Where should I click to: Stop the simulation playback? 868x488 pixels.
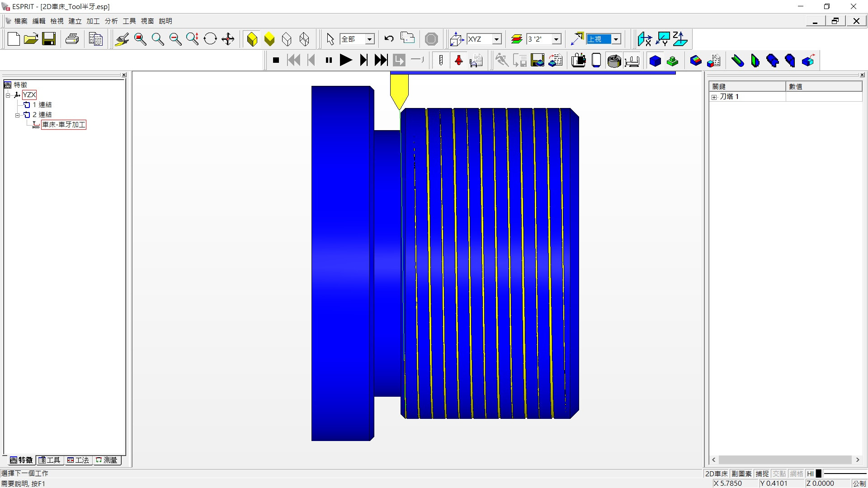click(x=276, y=60)
